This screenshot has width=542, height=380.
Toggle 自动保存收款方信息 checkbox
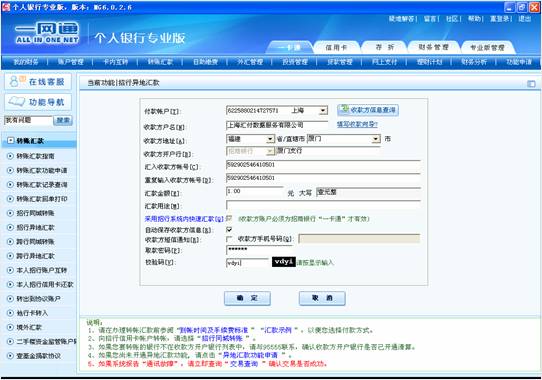[x=229, y=230]
